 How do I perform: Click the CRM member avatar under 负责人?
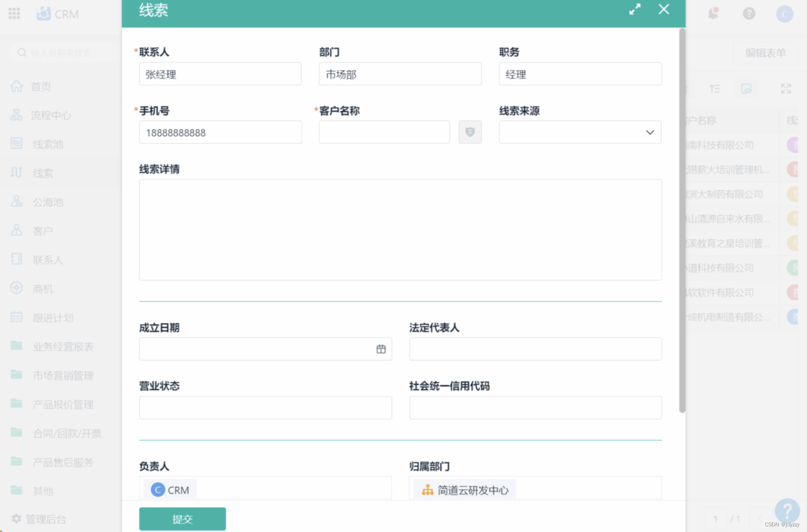(x=158, y=490)
